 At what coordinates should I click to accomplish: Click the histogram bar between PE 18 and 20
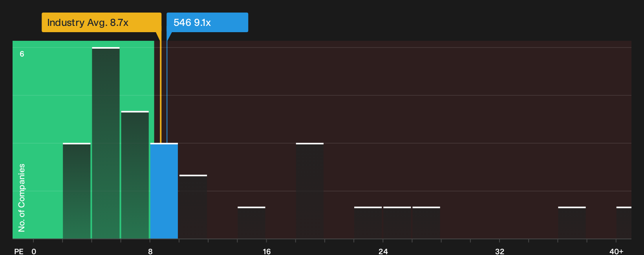tap(310, 191)
